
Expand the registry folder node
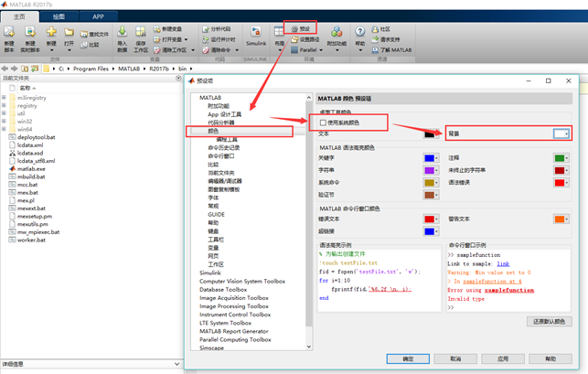[4, 105]
